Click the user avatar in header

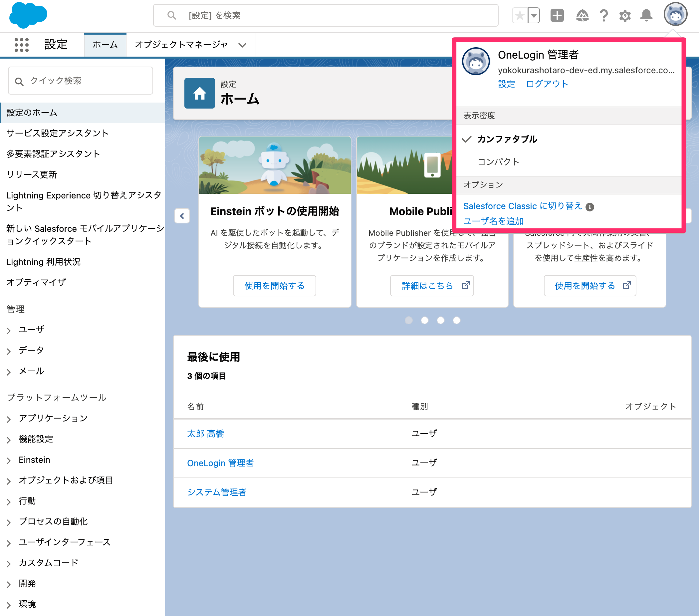coord(675,14)
